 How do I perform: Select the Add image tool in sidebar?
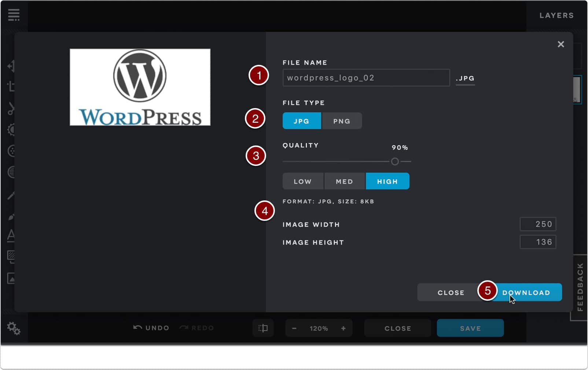11,278
